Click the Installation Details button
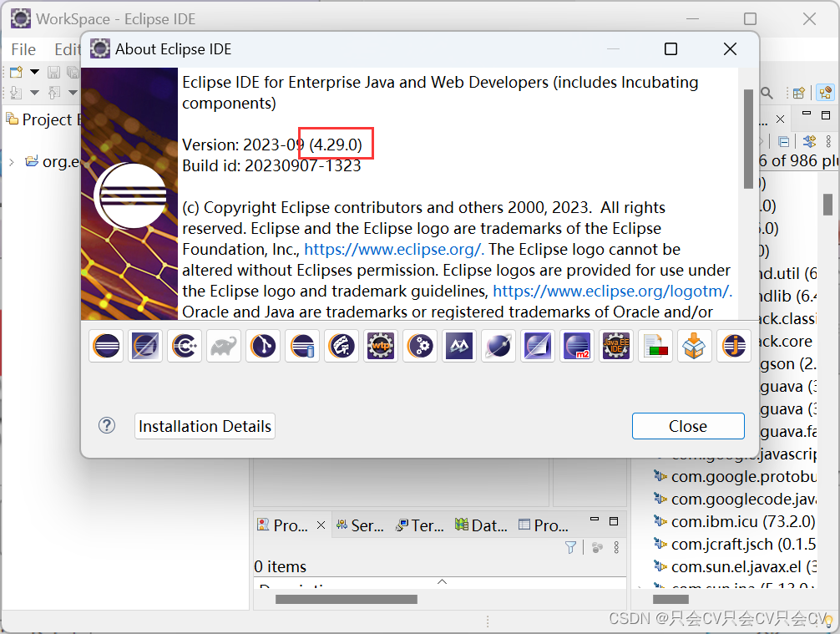Viewport: 840px width, 634px height. click(x=205, y=426)
